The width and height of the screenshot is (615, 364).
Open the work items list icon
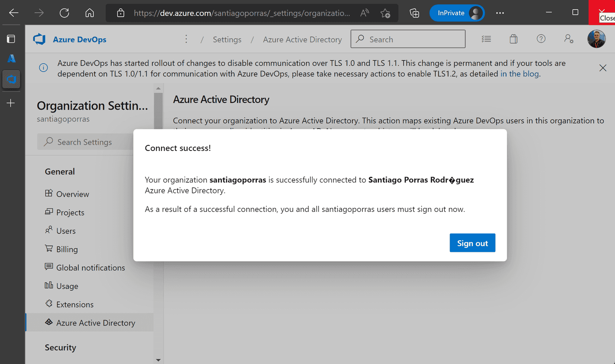[486, 39]
